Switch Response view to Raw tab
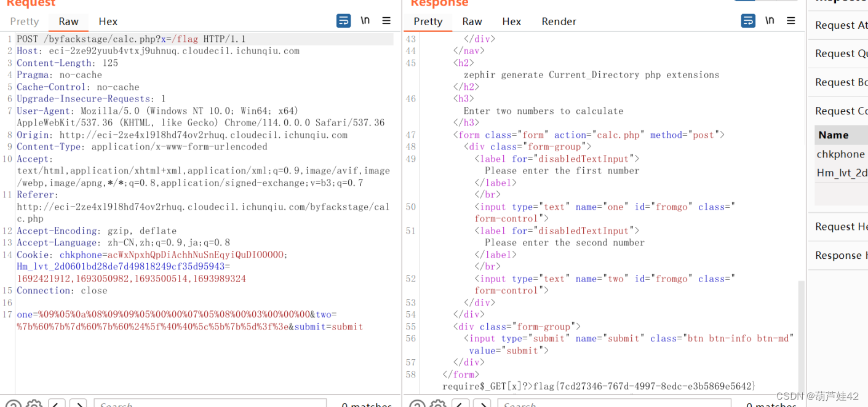The width and height of the screenshot is (868, 407). 472,22
